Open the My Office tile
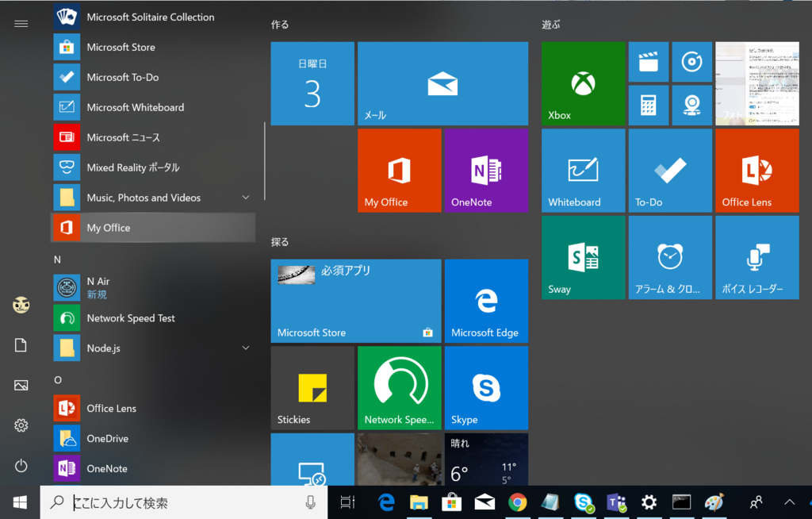The image size is (812, 519). coord(400,171)
